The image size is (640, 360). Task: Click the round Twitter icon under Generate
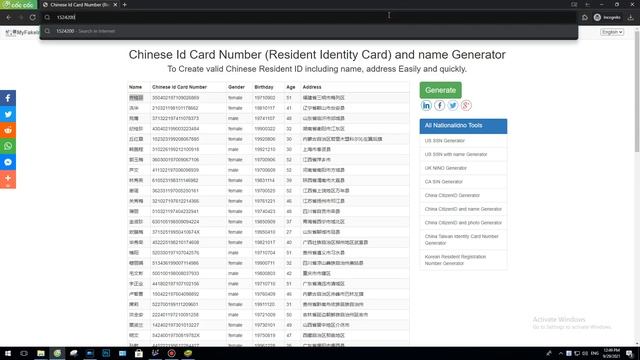(453, 105)
